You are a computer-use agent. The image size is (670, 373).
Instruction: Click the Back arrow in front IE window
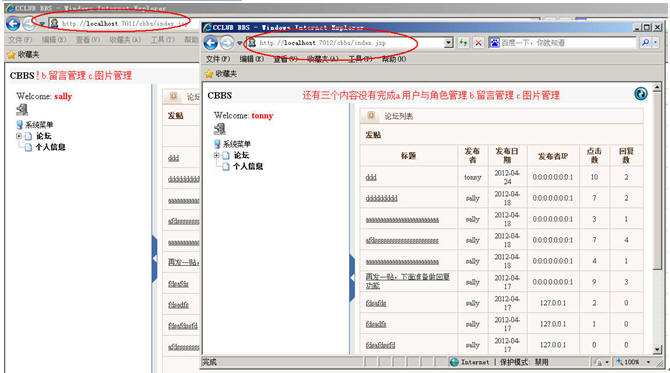coord(211,43)
